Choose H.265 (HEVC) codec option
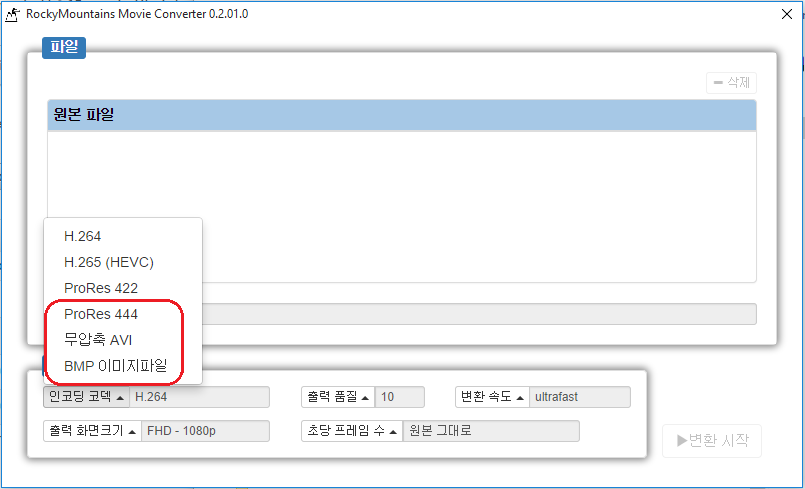 coord(108,262)
